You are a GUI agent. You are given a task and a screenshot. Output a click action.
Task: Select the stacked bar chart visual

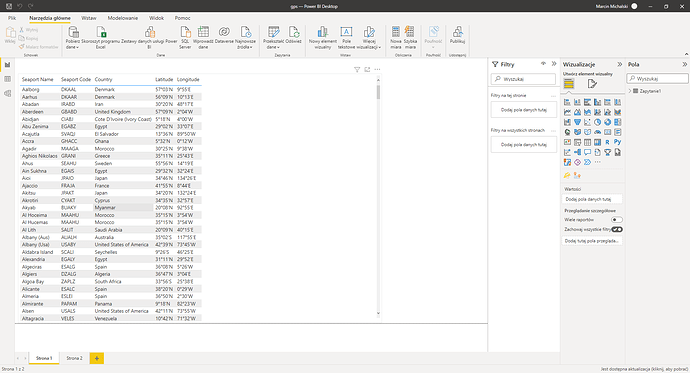tap(567, 102)
